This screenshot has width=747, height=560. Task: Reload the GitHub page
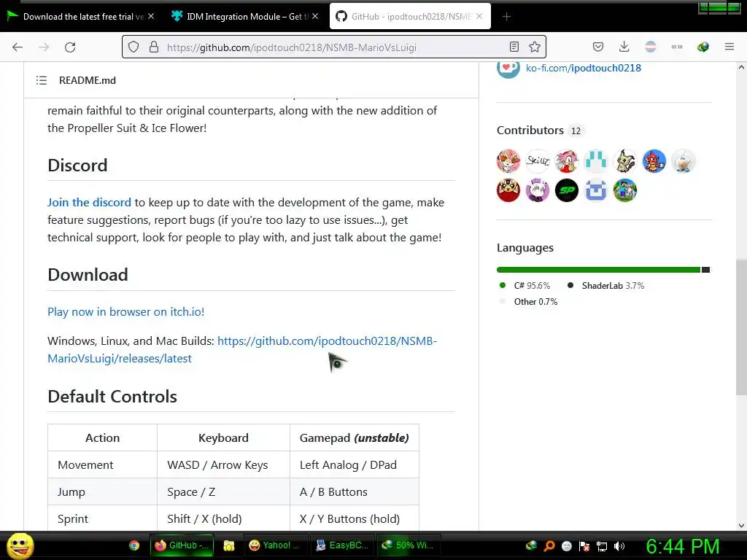tap(70, 47)
